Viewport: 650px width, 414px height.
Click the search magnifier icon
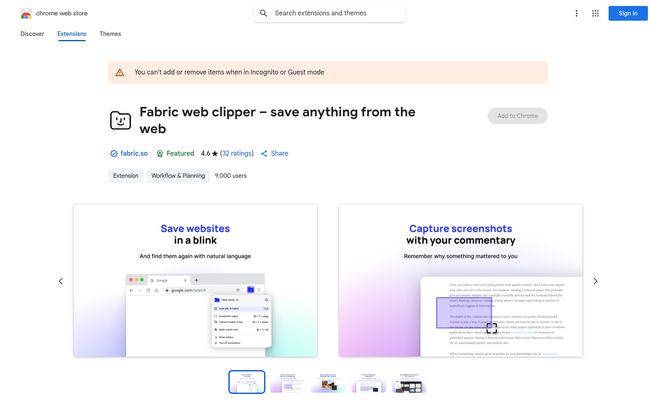pyautogui.click(x=263, y=13)
